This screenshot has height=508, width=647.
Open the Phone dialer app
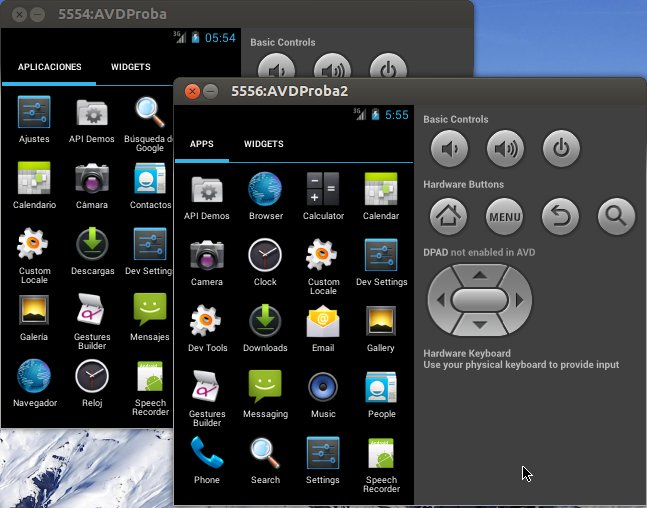207,461
